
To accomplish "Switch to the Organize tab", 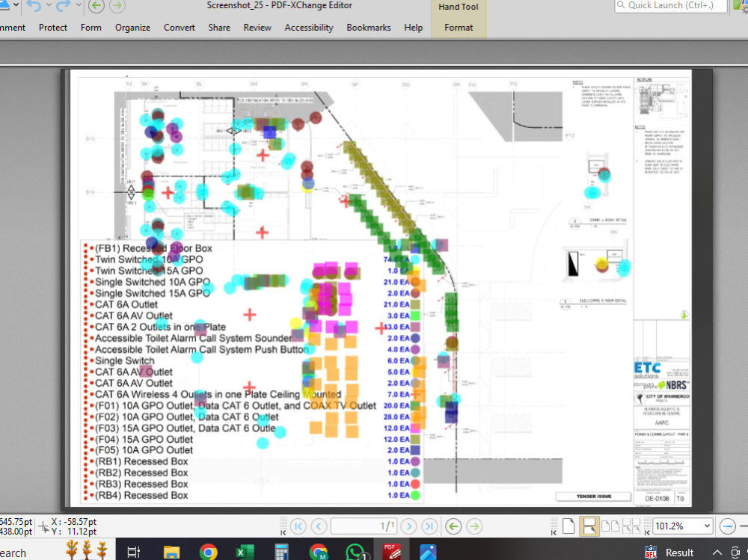I will click(x=132, y=28).
